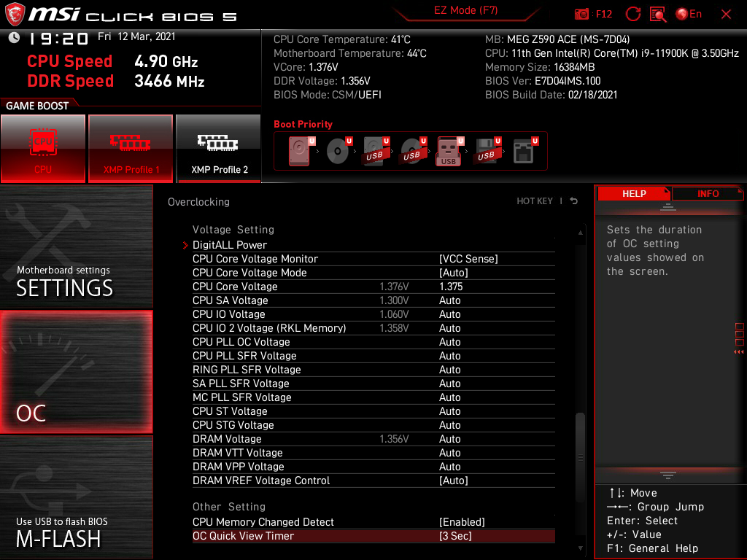The image size is (747, 560).
Task: Select CPU PLL SFR Voltage row
Action: coord(373,356)
